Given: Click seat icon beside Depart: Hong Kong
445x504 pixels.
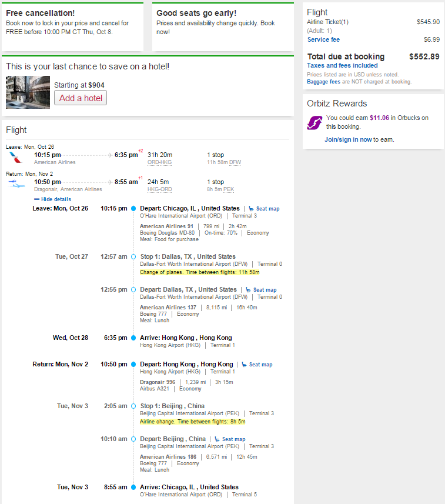Looking at the screenshot, I should click(244, 365).
